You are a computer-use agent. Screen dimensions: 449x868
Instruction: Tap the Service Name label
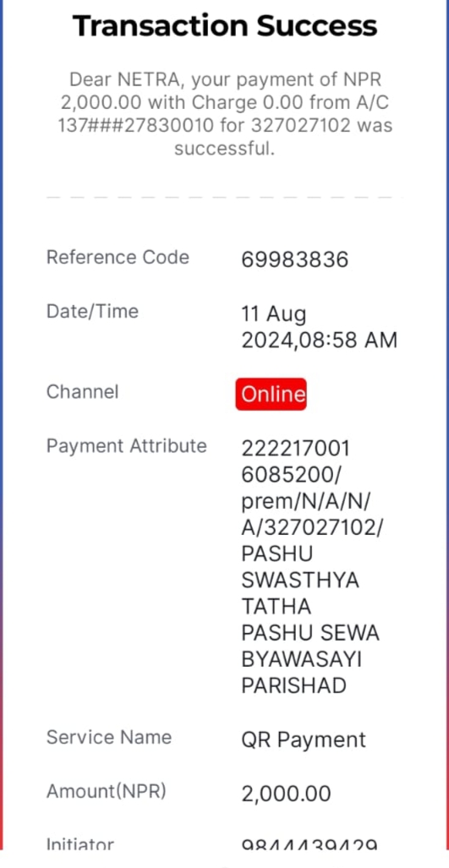click(x=109, y=737)
